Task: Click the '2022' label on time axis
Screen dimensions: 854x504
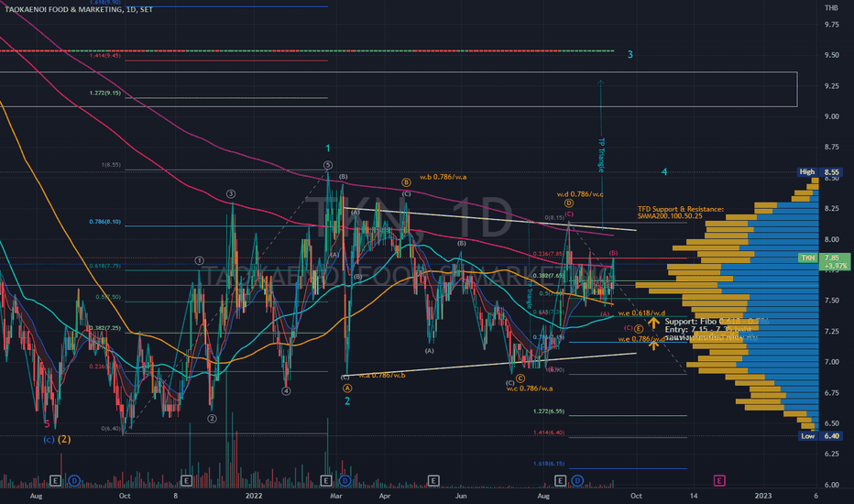Action: pyautogui.click(x=254, y=496)
